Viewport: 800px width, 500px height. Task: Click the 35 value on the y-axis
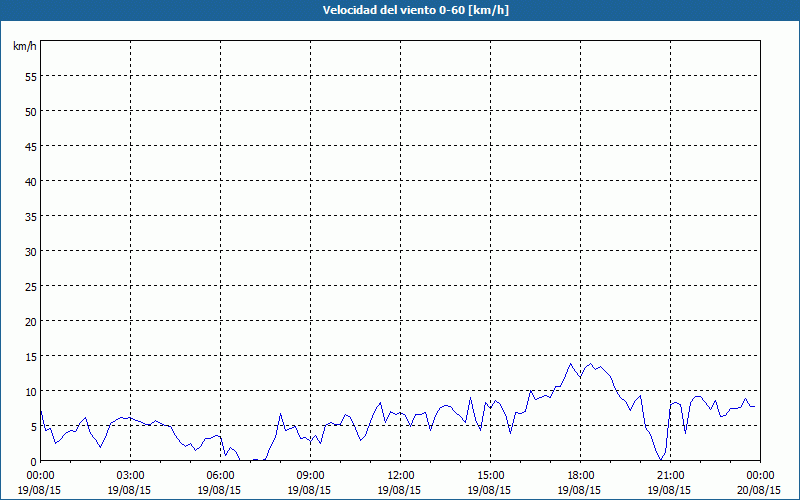click(31, 216)
